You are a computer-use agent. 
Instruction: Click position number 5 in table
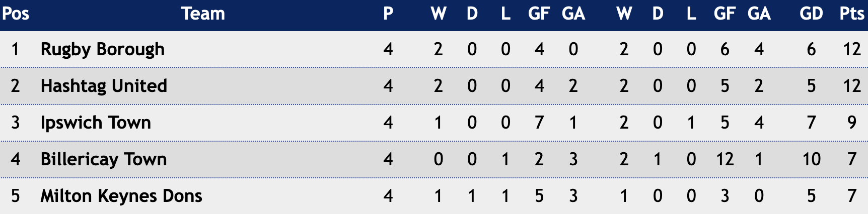point(16,196)
